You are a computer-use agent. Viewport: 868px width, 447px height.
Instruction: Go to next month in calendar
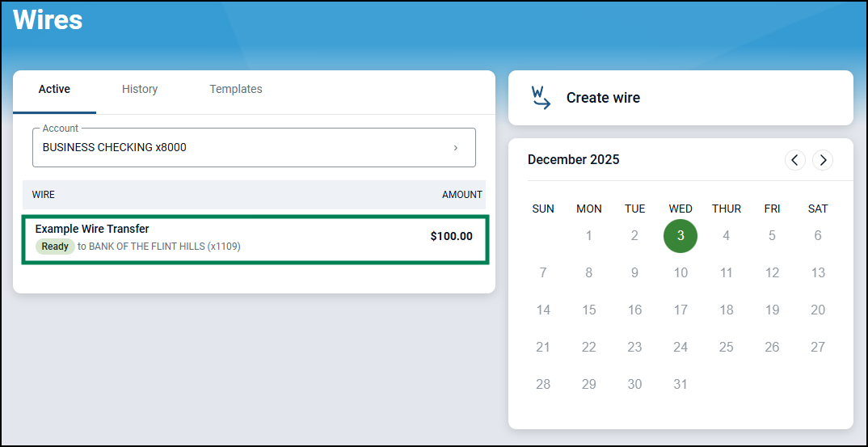(x=823, y=160)
